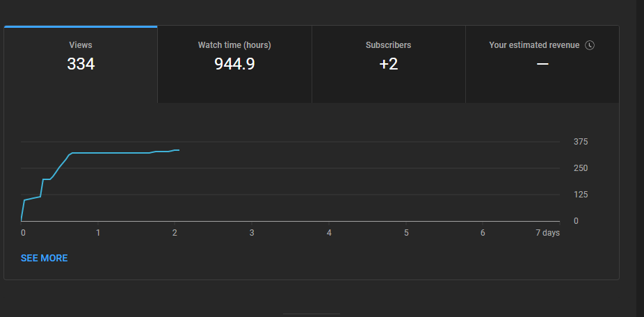Click the small horizontal divider below the card
Image resolution: width=644 pixels, height=317 pixels.
pyautogui.click(x=312, y=314)
